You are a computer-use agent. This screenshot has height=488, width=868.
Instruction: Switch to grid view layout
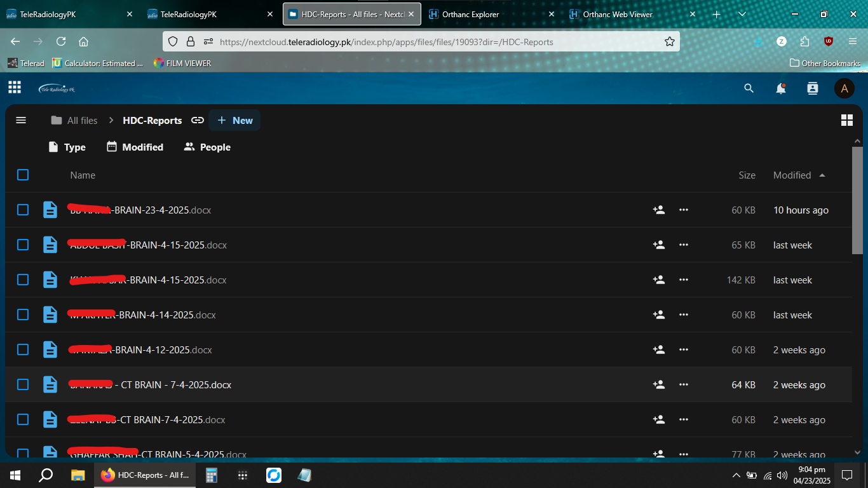coord(846,121)
